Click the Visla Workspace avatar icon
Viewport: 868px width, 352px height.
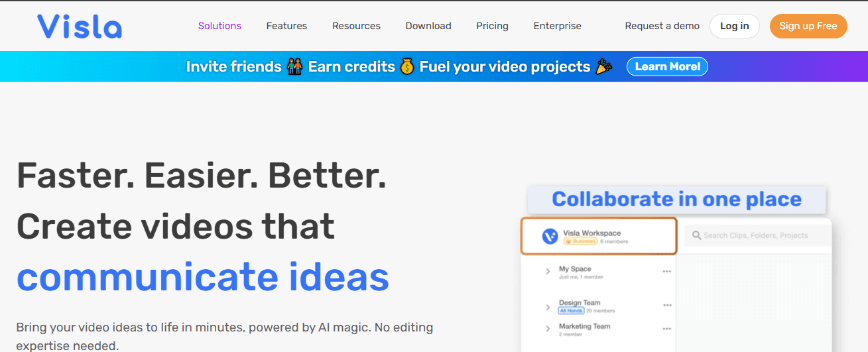click(550, 236)
